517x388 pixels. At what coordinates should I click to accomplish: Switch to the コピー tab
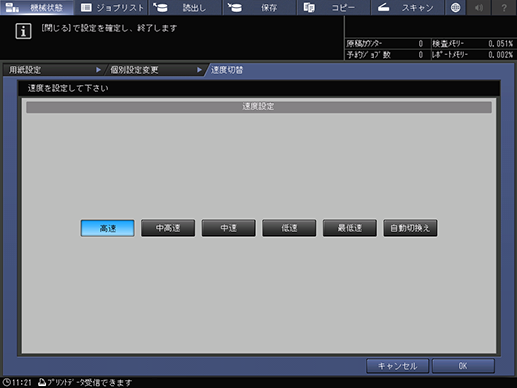coord(334,7)
